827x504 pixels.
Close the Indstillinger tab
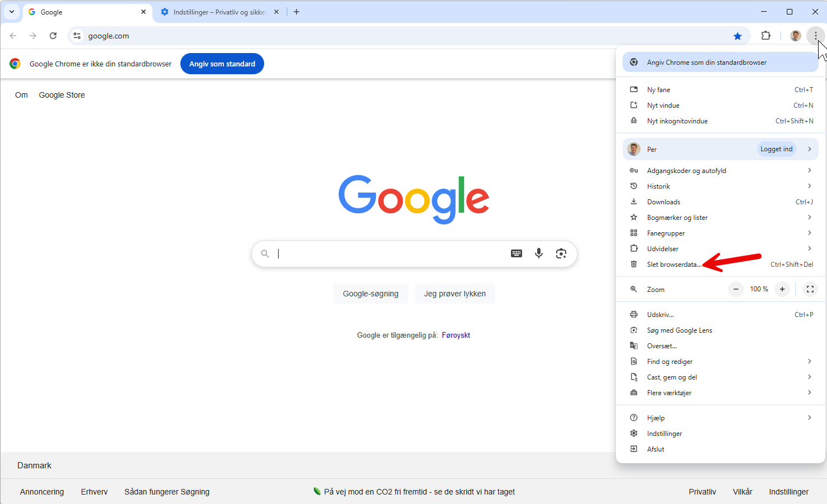(276, 12)
